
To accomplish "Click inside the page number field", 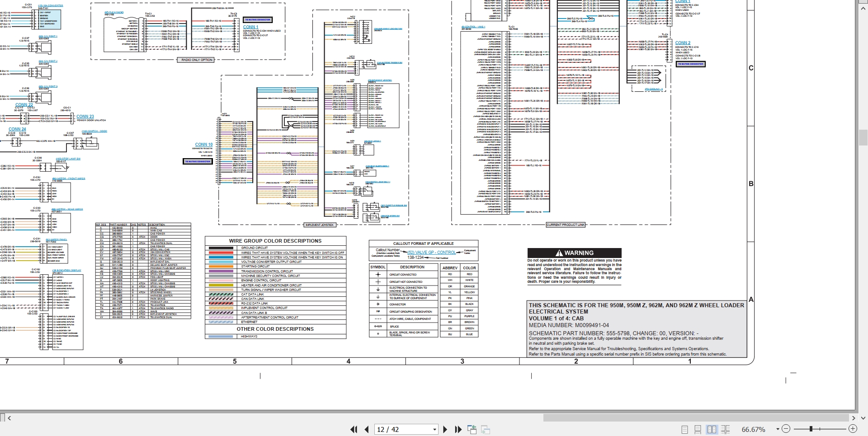I will [x=403, y=429].
